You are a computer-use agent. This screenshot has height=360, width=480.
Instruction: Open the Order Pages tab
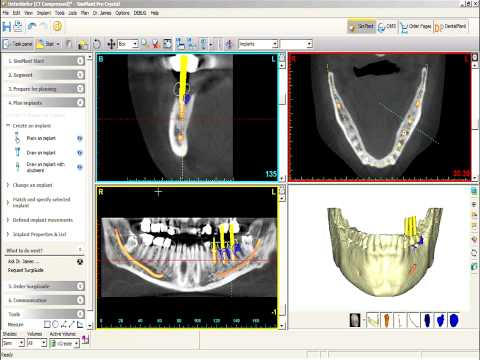point(415,27)
